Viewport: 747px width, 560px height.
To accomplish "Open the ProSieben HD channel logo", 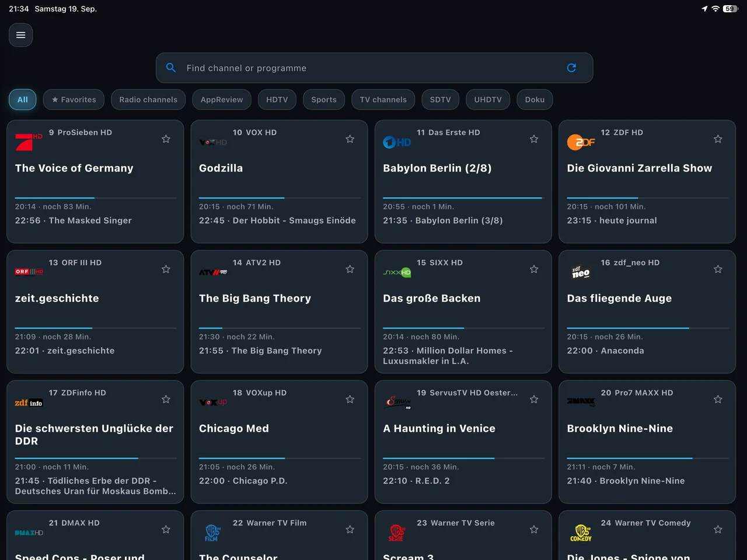I will click(29, 142).
